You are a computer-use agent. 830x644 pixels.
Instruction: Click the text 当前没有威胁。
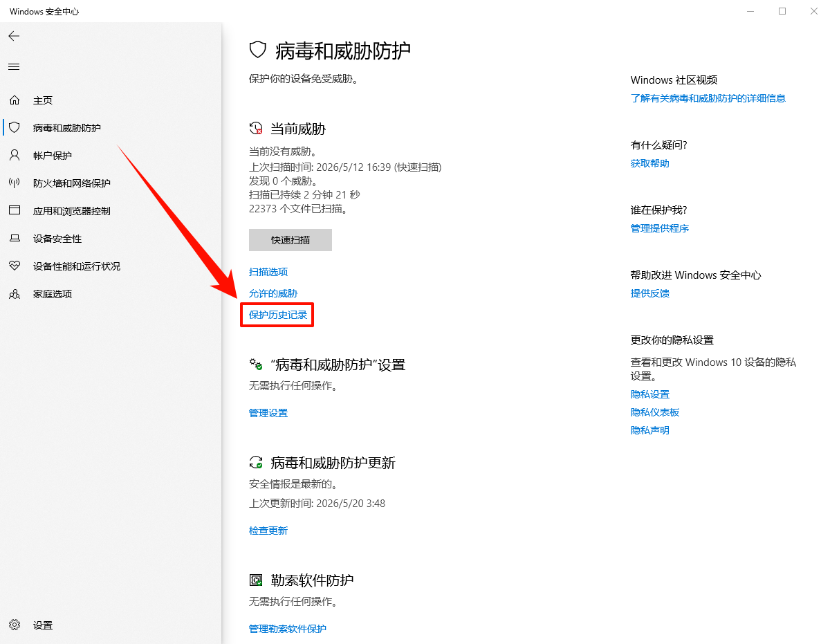pos(283,151)
